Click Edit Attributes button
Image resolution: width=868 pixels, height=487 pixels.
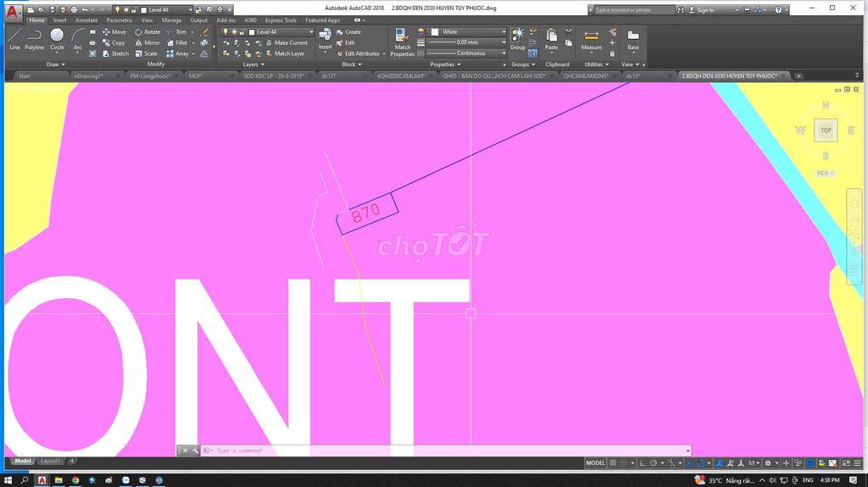click(x=359, y=53)
